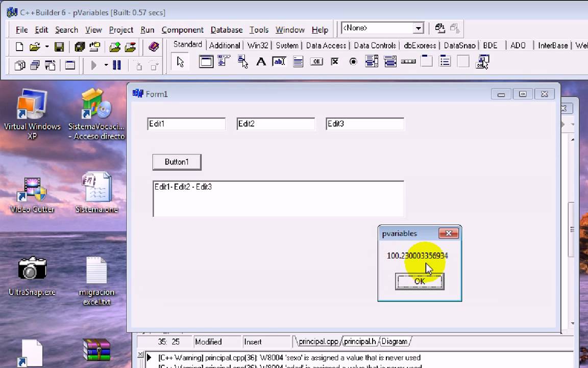Click the Add file to project icon
This screenshot has height=368, width=588.
pos(115,47)
